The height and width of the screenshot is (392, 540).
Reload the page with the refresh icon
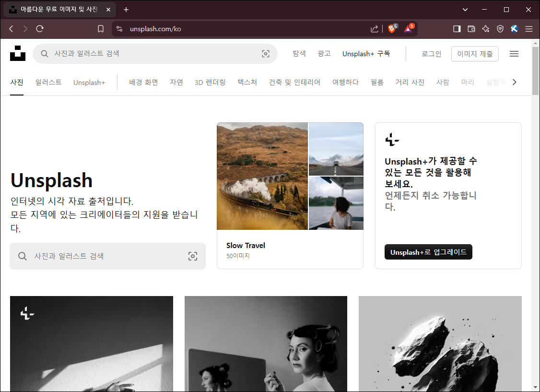[x=40, y=29]
